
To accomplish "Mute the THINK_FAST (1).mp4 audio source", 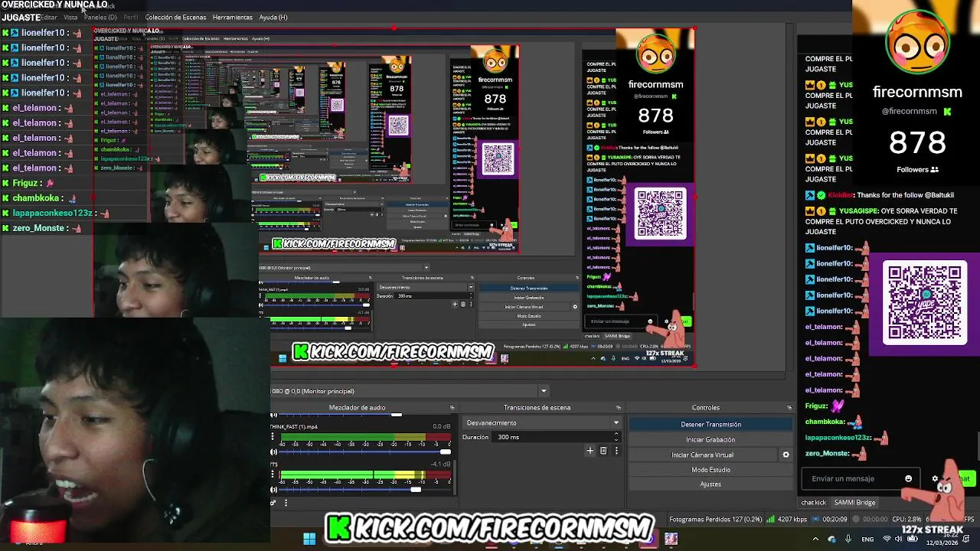I will click(273, 452).
